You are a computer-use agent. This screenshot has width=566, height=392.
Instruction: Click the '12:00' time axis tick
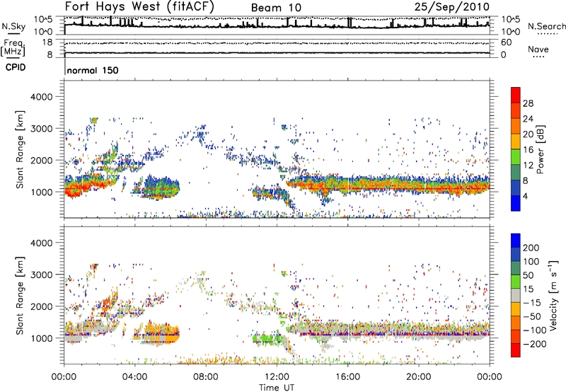277,377
